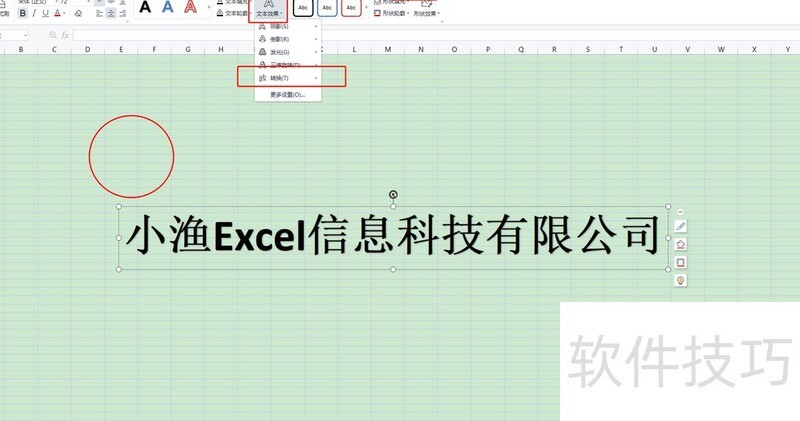Click the 文本效果 text effects button
Viewport: 800px width, 421px height.
click(x=268, y=10)
